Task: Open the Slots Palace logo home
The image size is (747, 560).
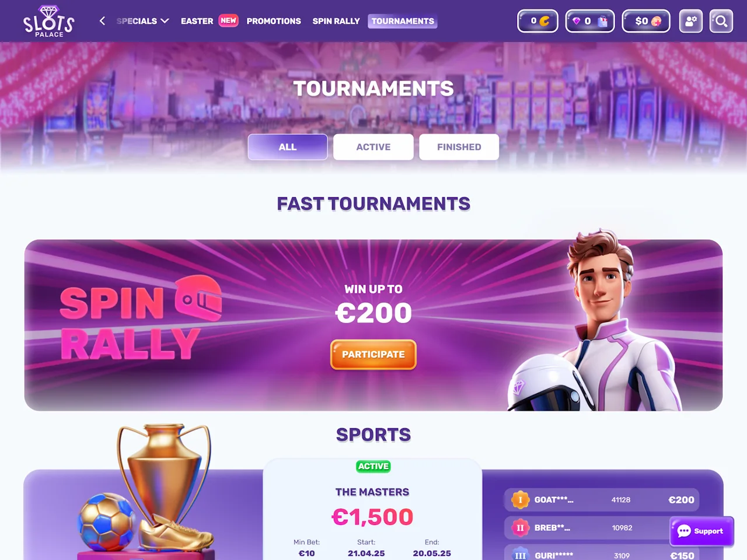Action: pos(49,21)
